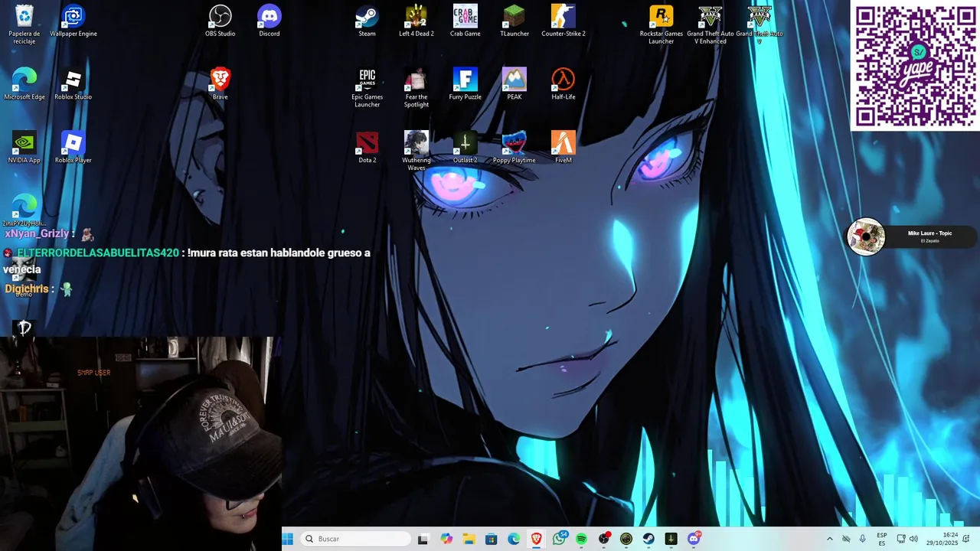The image size is (980, 551).
Task: Select the Counter-Strike 2 desktop icon
Action: [x=563, y=21]
